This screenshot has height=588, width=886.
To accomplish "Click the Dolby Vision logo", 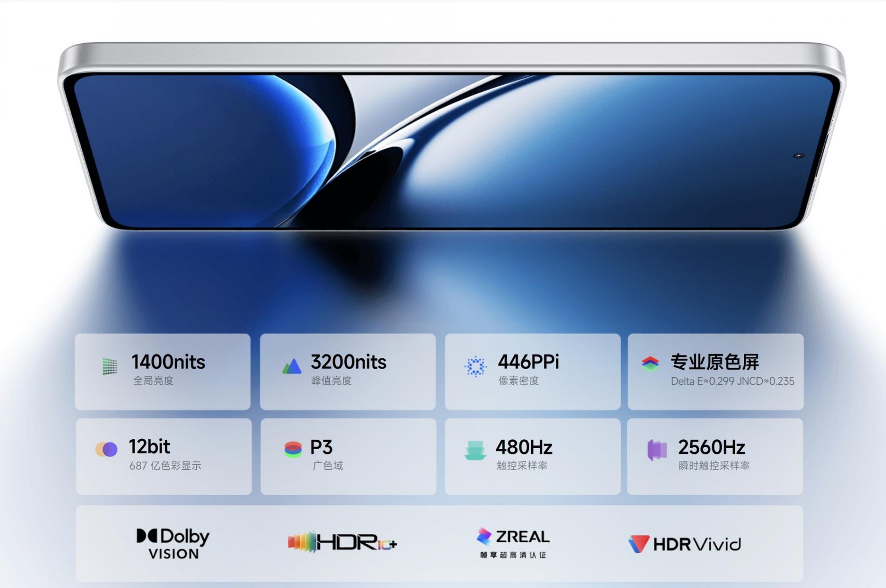I will pyautogui.click(x=173, y=543).
